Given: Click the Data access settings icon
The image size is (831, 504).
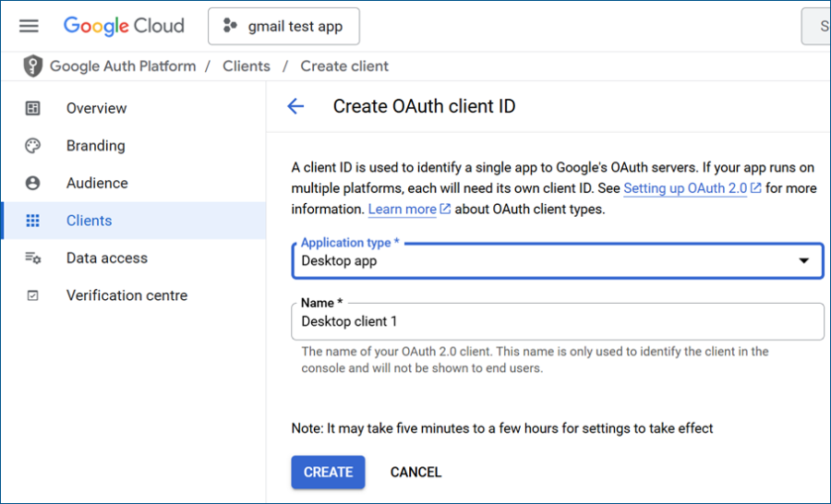Looking at the screenshot, I should 33,258.
